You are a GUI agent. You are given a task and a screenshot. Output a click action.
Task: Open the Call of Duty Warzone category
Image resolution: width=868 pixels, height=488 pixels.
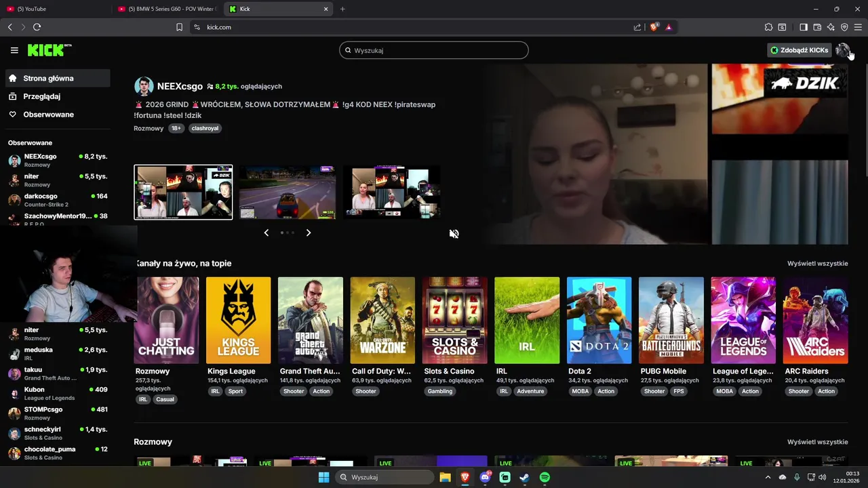coord(382,321)
